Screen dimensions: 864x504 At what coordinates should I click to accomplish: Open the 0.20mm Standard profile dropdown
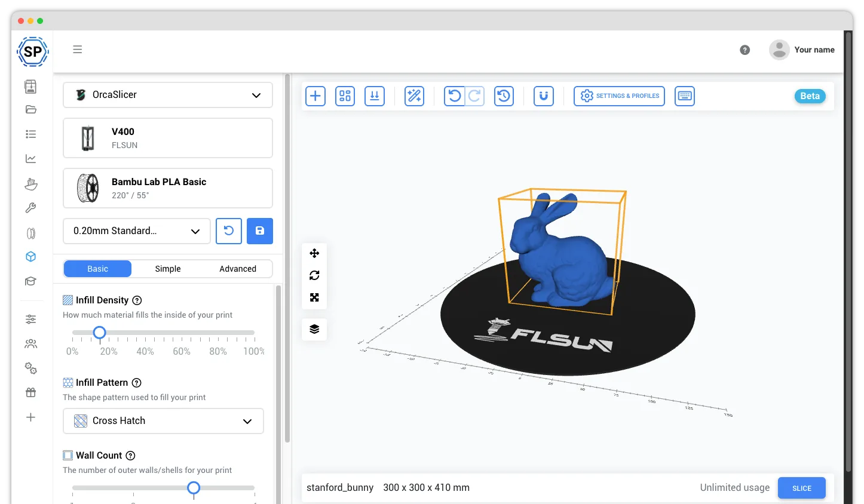coord(137,231)
